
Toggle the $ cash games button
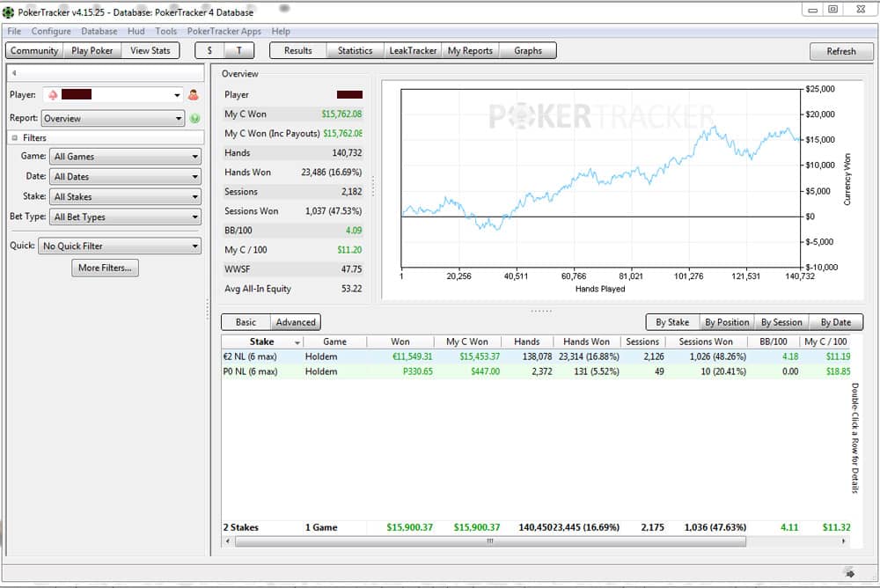209,50
